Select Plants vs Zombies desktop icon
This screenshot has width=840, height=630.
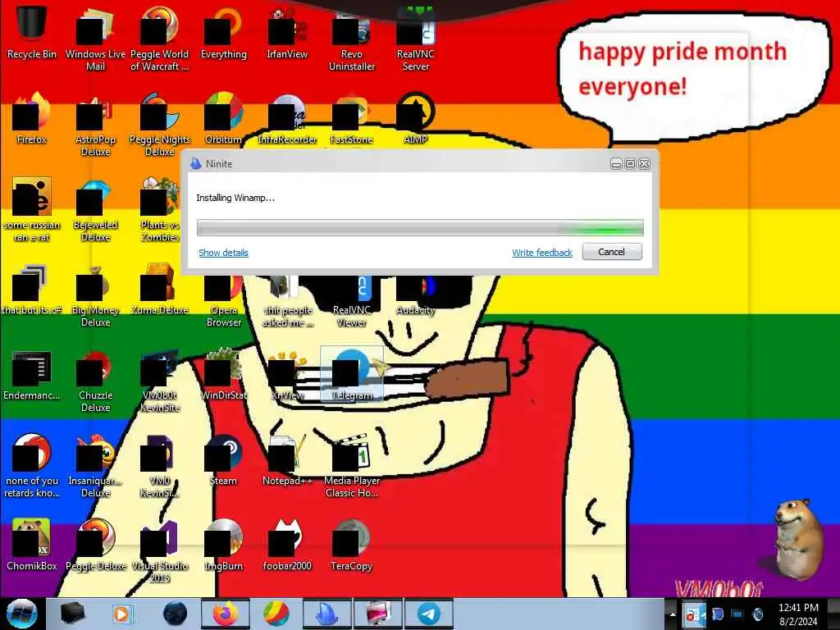click(x=159, y=209)
